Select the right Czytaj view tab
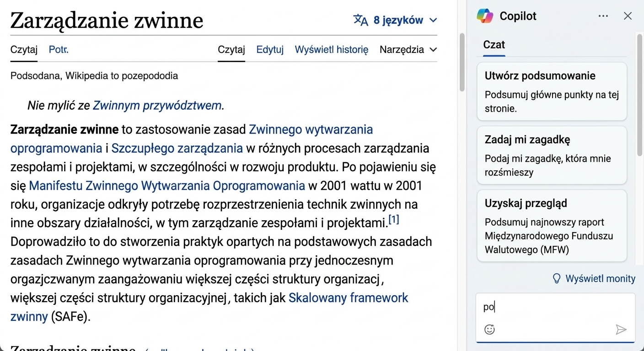 click(231, 49)
